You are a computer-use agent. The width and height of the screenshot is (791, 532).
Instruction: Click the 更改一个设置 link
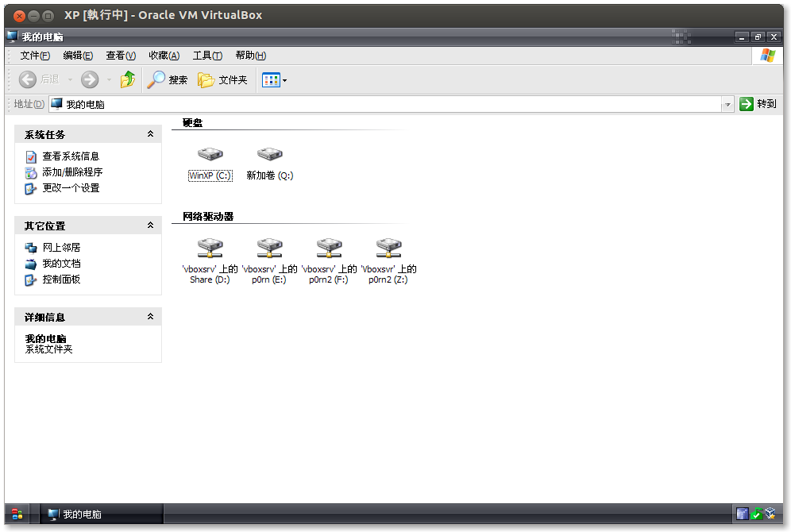coord(71,187)
